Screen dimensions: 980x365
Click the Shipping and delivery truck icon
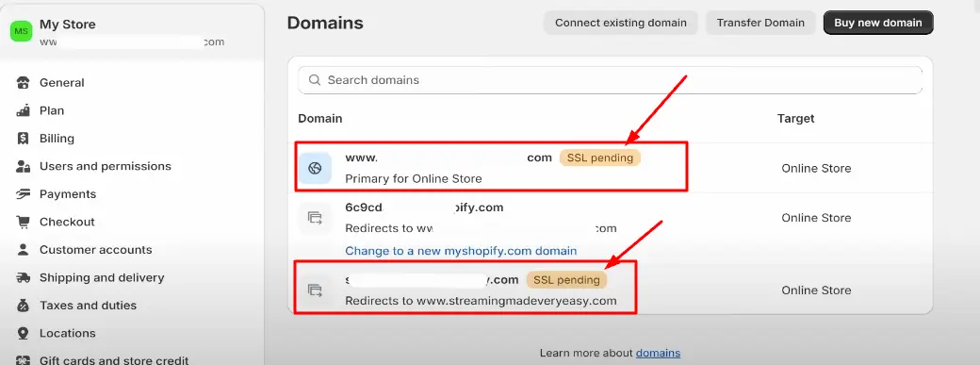pyautogui.click(x=24, y=277)
